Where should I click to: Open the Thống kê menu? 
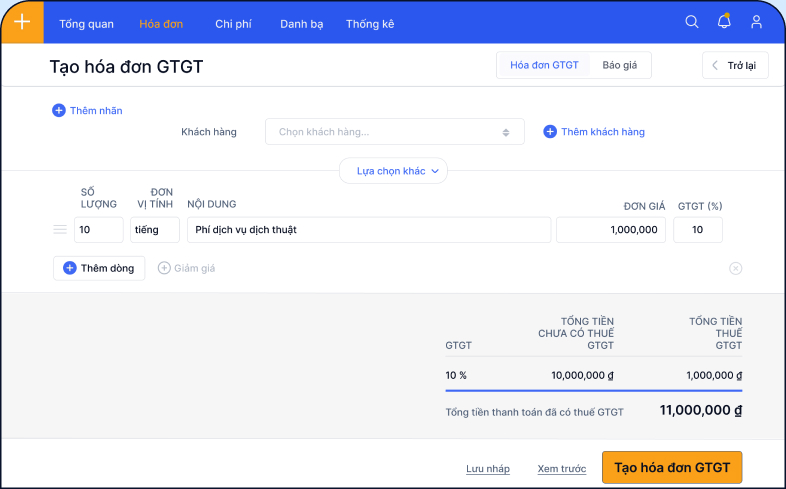[x=369, y=23]
